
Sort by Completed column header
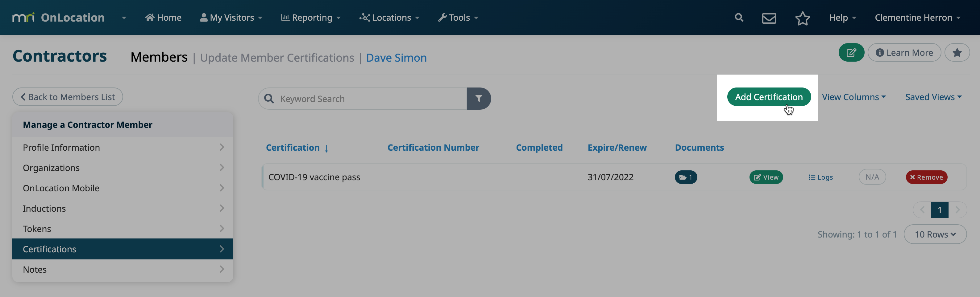pyautogui.click(x=539, y=147)
